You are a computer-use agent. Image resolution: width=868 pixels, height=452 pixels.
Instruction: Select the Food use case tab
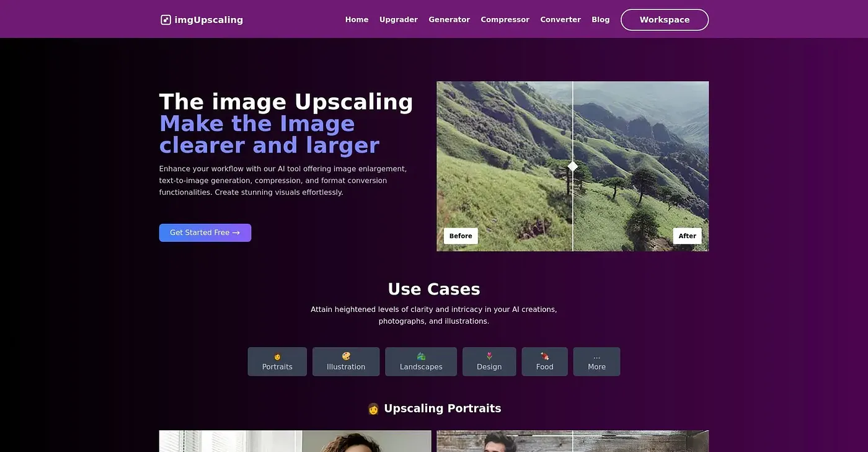[x=545, y=361]
